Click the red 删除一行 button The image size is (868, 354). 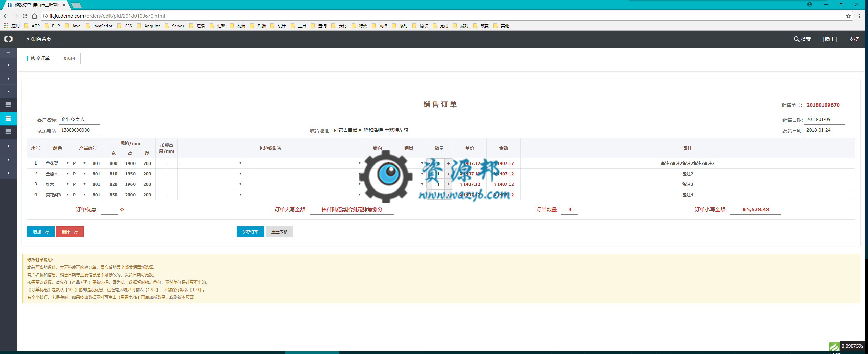pos(70,232)
